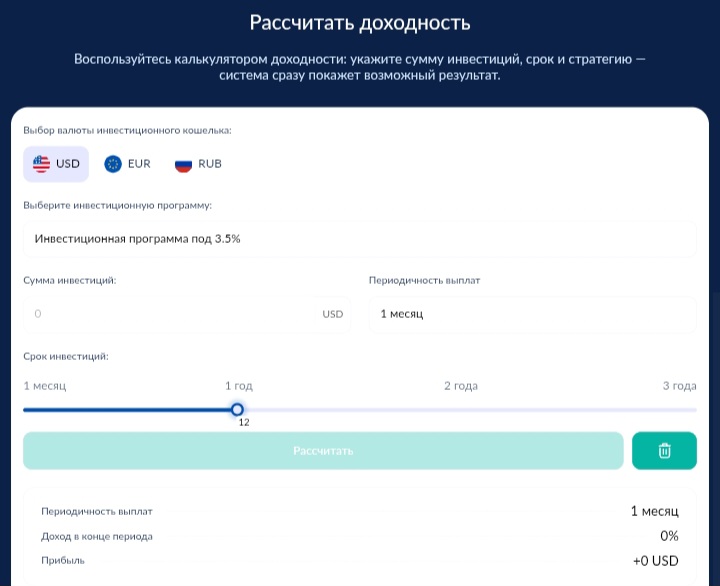Select the "1 год" slider mark label

(x=238, y=386)
